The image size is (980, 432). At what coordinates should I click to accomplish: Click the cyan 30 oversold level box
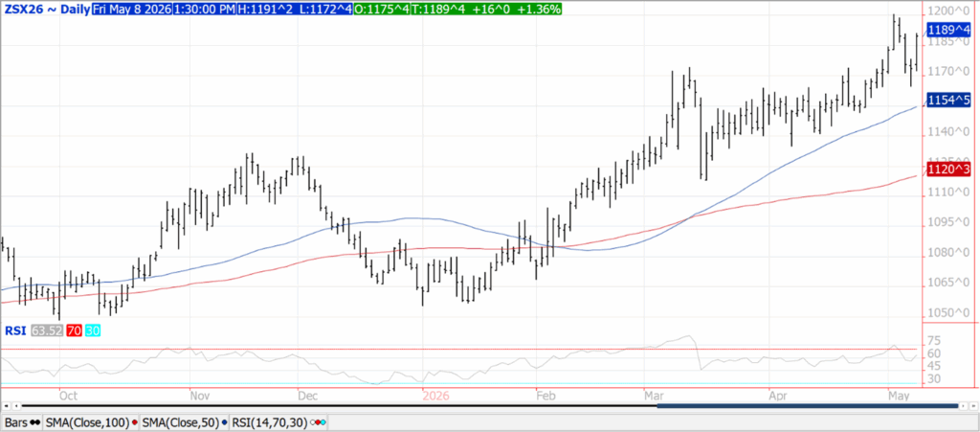click(x=92, y=330)
